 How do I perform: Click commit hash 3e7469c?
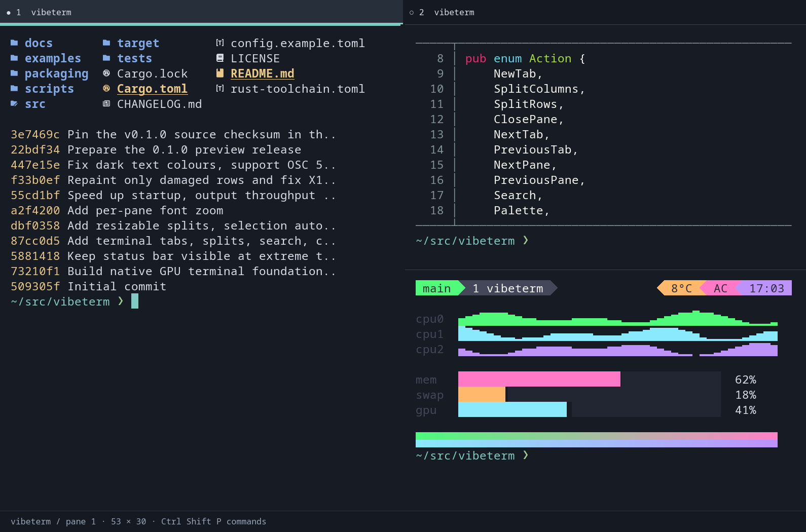tap(35, 134)
